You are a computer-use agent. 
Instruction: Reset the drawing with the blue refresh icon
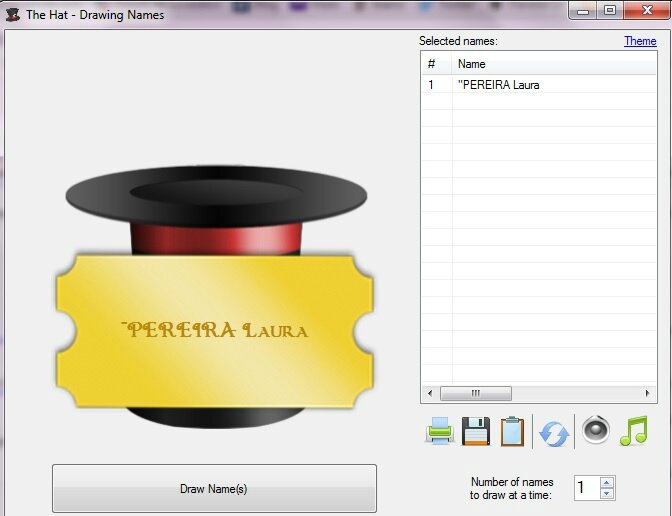554,434
